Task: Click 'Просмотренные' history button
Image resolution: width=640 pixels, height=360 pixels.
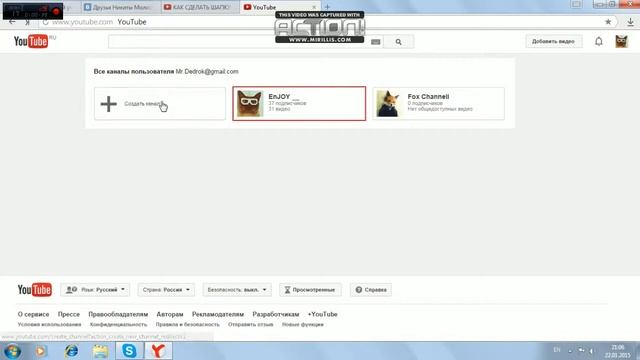Action: pos(310,290)
